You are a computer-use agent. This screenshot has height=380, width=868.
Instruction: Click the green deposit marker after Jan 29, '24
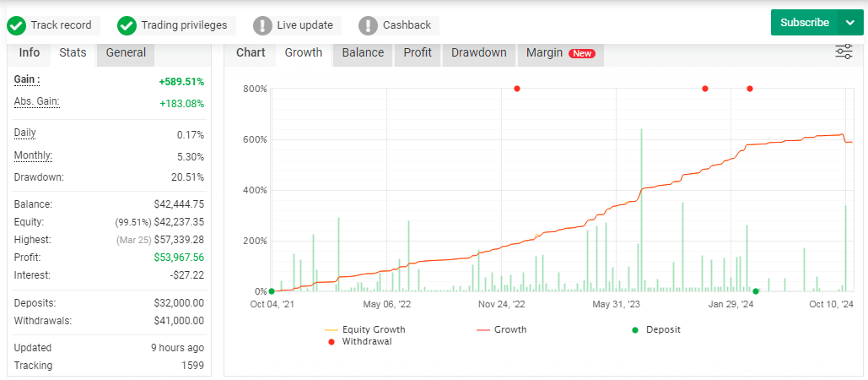click(x=756, y=291)
